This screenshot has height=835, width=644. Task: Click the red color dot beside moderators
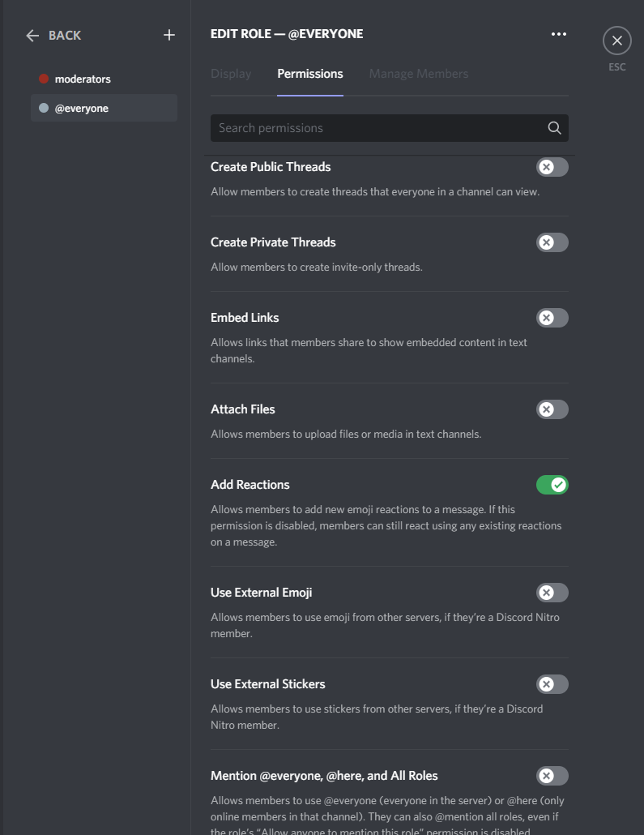pos(45,79)
